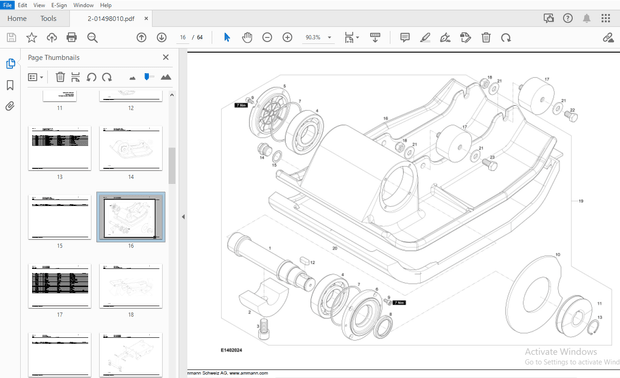Enlarge thumbnails with the large mountain icon
Image resolution: width=620 pixels, height=378 pixels.
coord(166,77)
